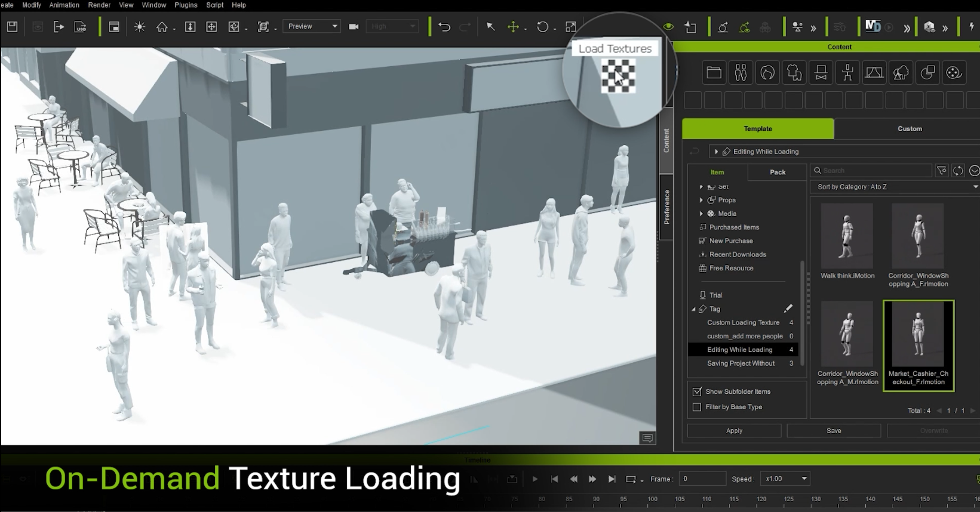The height and width of the screenshot is (512, 980).
Task: Click the sun-shaped lighting icon in toolbar
Action: click(x=139, y=26)
